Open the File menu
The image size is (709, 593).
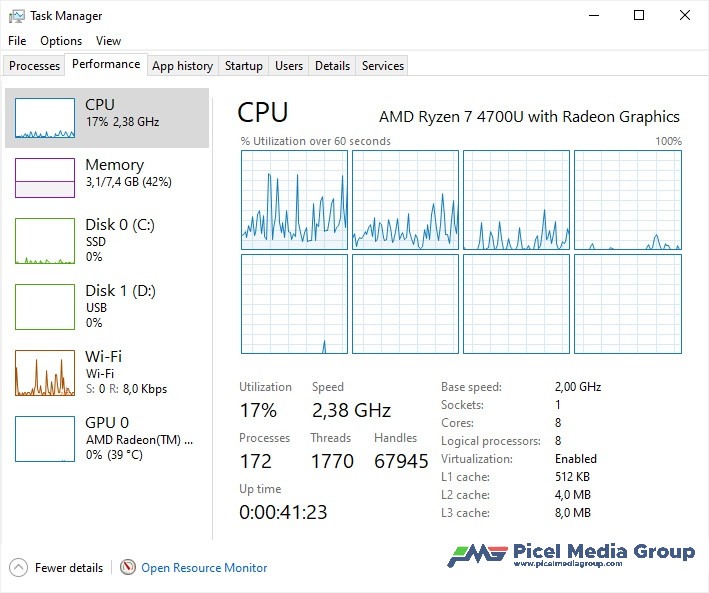pyautogui.click(x=17, y=41)
